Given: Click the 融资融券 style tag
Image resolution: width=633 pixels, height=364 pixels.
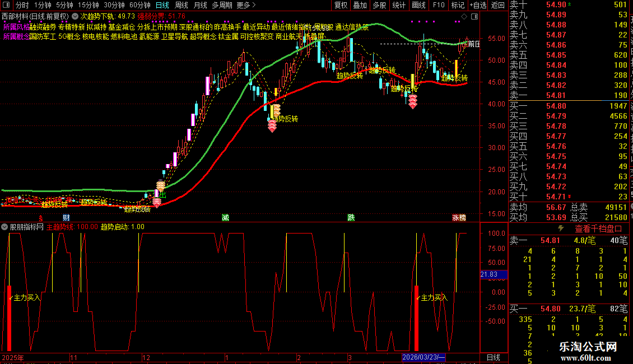Looking at the screenshot, I should tap(43, 27).
